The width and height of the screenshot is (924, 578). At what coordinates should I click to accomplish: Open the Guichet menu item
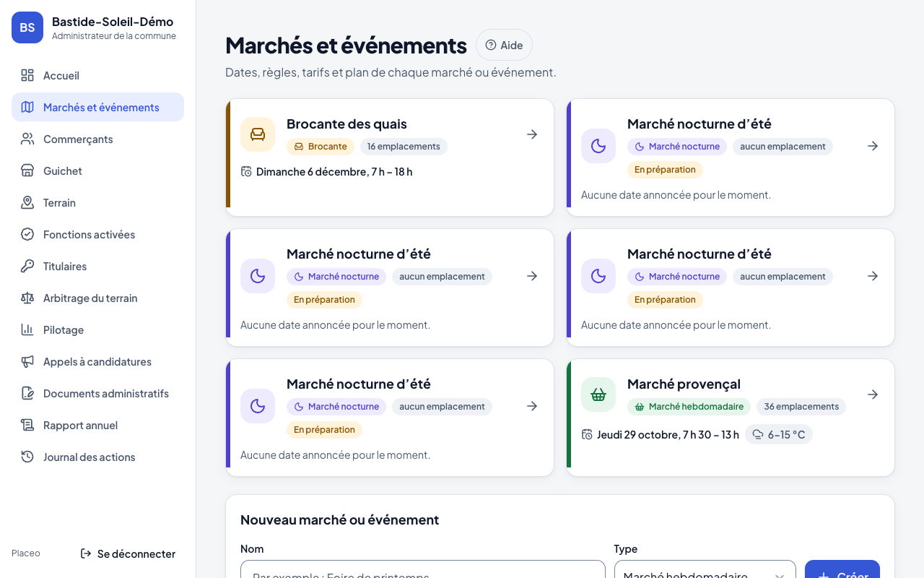point(97,171)
